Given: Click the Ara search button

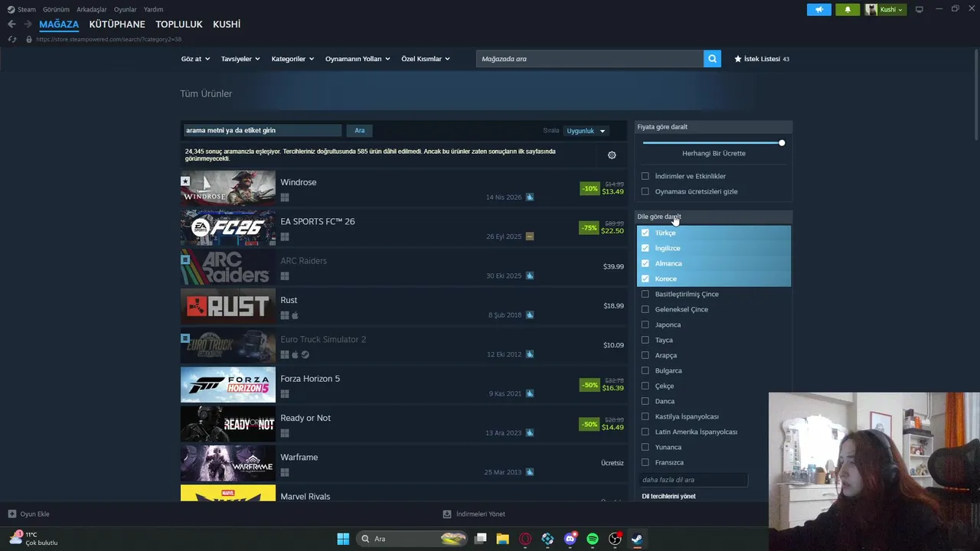Looking at the screenshot, I should pyautogui.click(x=359, y=131).
